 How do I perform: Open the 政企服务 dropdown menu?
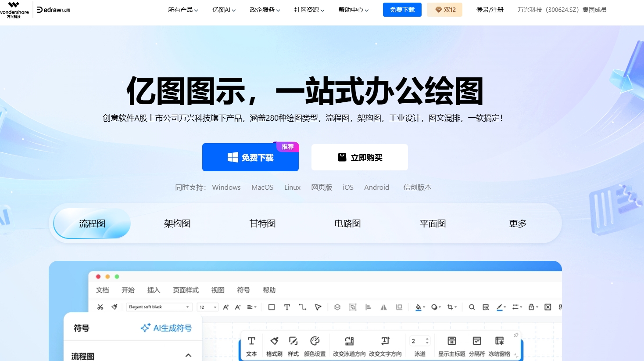click(265, 10)
